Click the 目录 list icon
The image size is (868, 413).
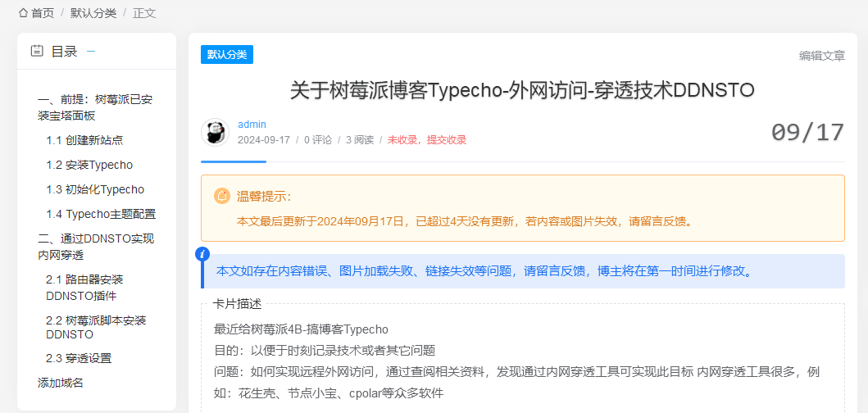(37, 52)
